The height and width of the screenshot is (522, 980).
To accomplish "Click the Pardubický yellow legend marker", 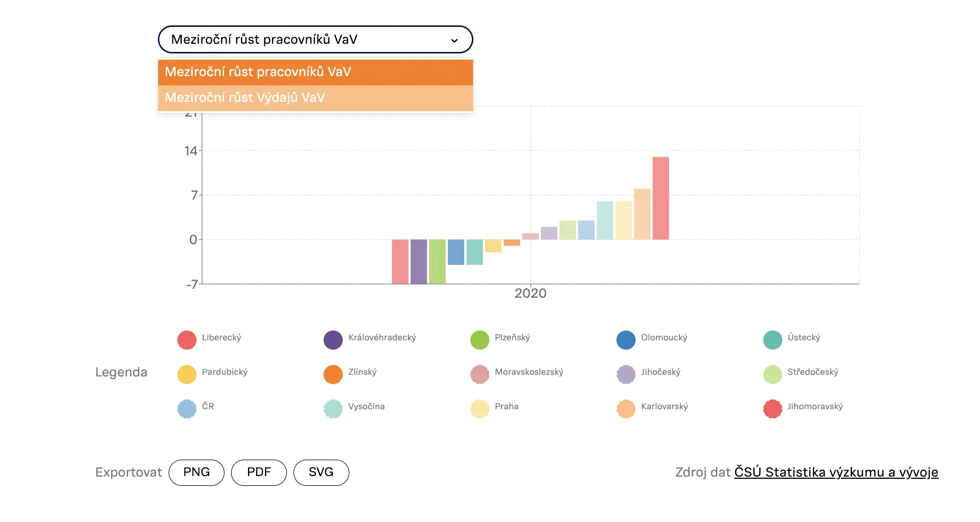I will click(x=187, y=374).
